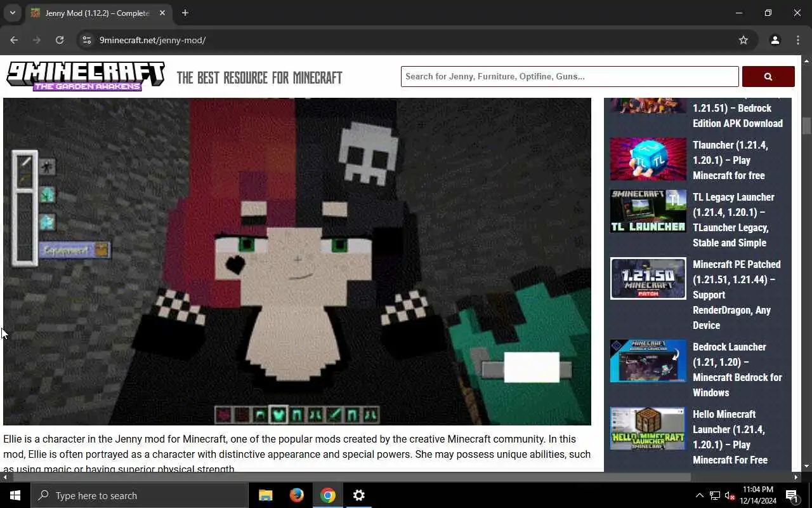The height and width of the screenshot is (508, 812).
Task: Click the vertical page scrollbar thumb
Action: pos(806,126)
